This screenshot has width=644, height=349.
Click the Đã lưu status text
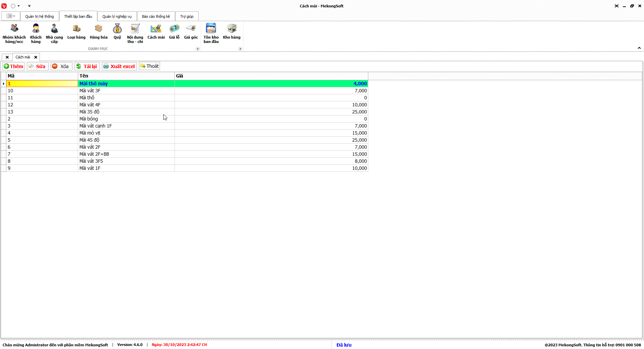344,345
